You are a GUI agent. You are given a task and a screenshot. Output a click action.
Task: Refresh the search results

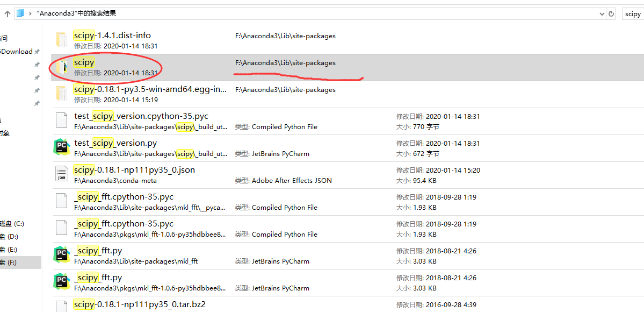(611, 14)
